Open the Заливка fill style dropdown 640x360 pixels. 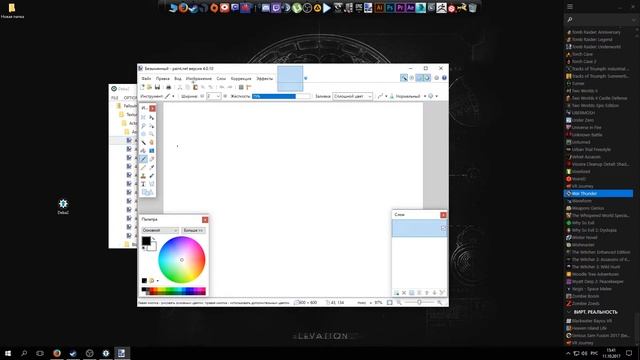353,96
